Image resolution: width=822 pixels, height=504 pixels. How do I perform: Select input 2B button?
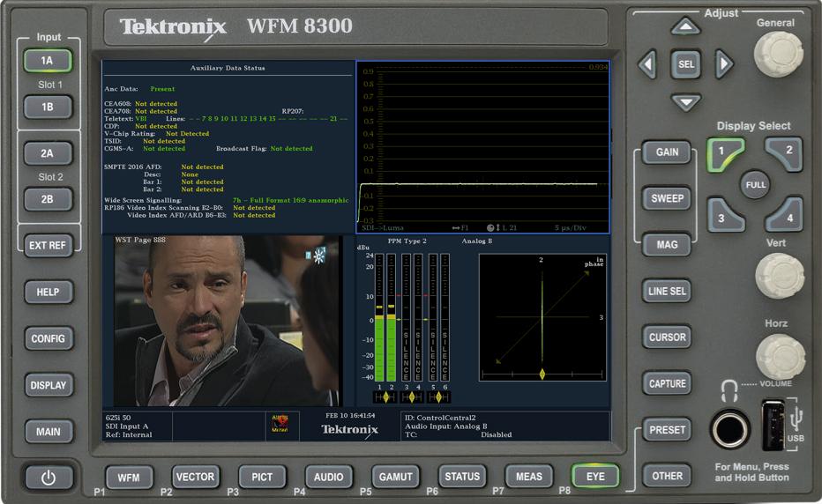coord(47,199)
